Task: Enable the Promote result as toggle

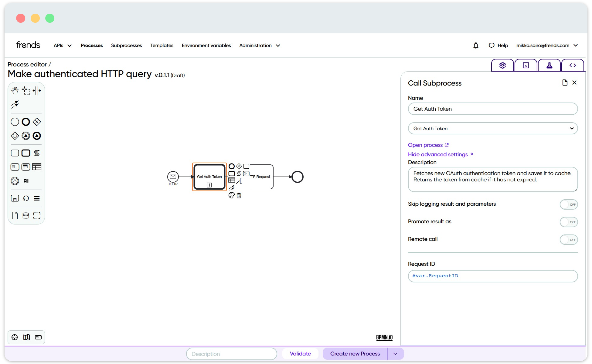Action: 569,222
